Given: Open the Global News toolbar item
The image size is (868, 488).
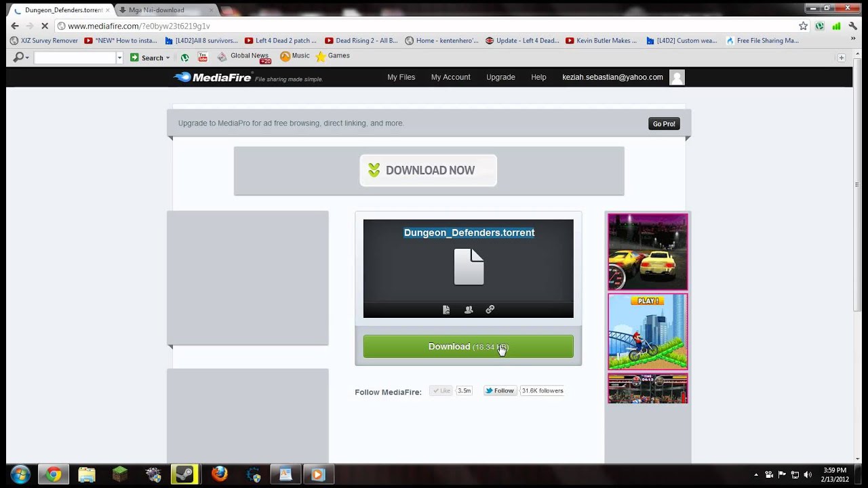Looking at the screenshot, I should (x=243, y=57).
